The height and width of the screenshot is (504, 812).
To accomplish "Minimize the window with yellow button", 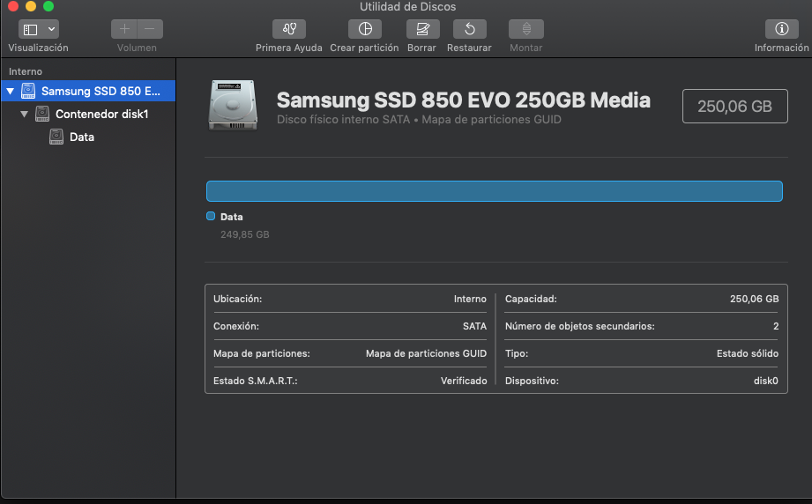I will [31, 6].
